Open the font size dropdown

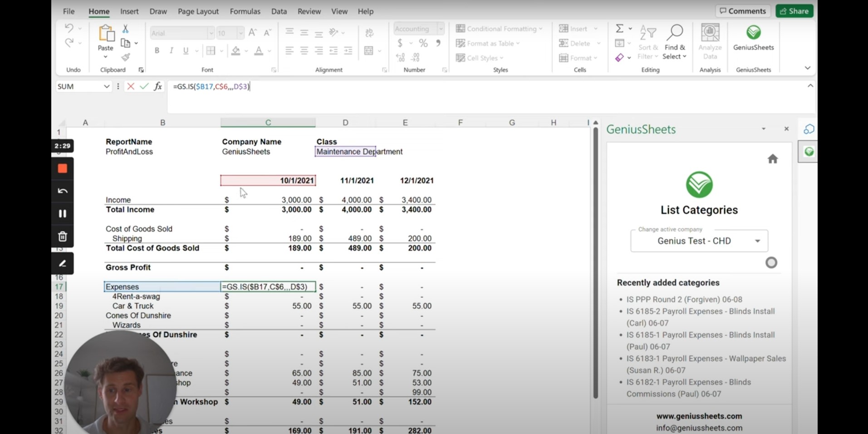click(240, 33)
